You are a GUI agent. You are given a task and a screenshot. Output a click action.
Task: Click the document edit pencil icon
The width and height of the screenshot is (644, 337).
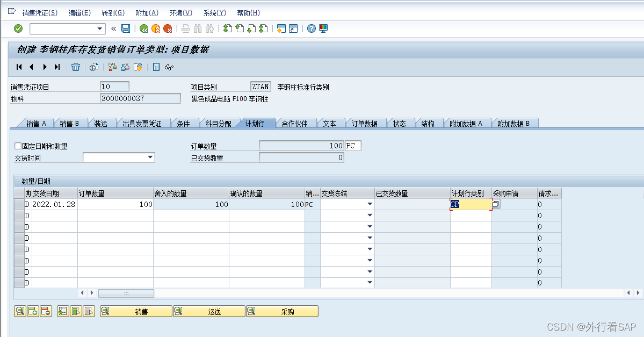[138, 67]
